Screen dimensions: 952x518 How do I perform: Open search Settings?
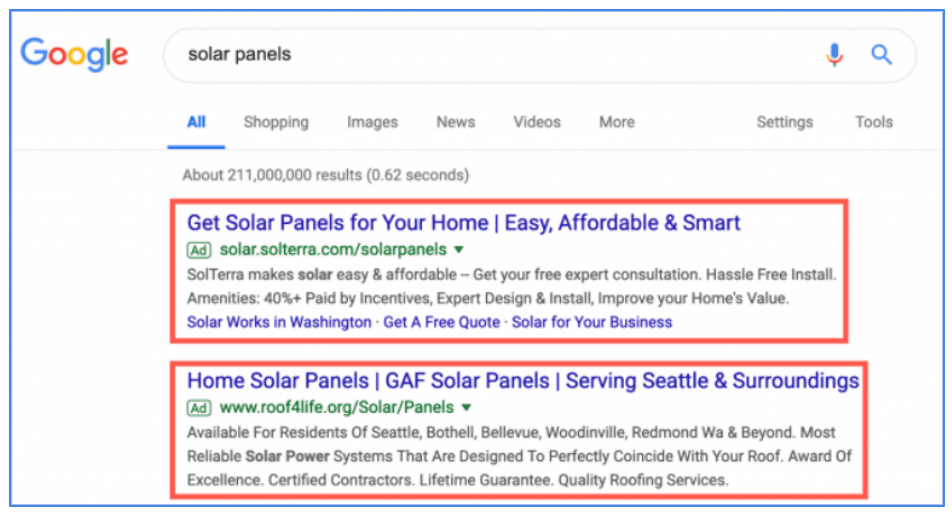tap(784, 122)
